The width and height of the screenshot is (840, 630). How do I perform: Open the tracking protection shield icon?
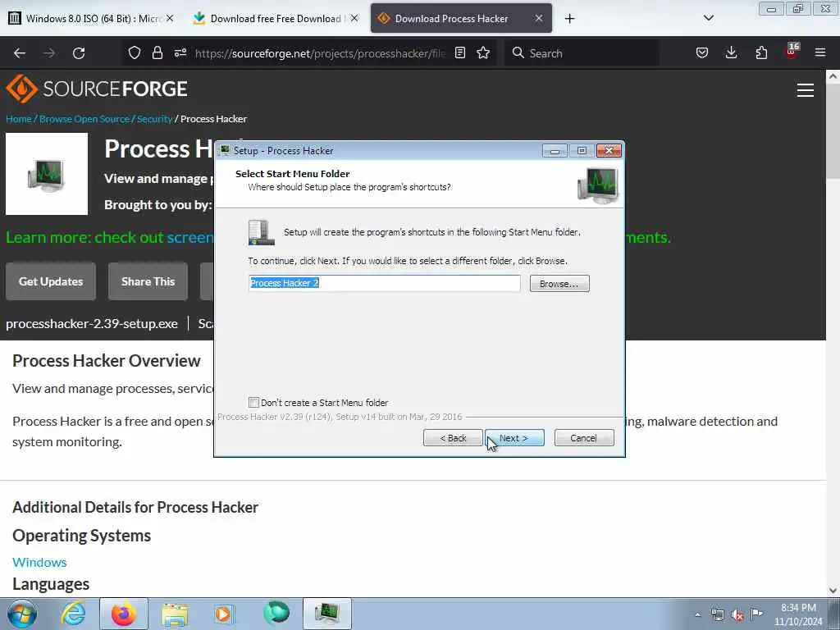[134, 52]
